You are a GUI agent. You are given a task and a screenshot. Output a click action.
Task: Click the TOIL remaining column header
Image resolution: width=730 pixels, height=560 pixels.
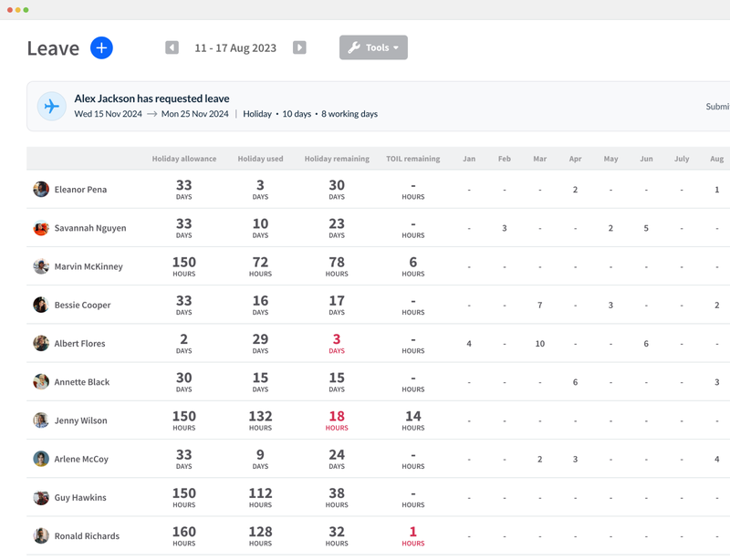click(412, 159)
